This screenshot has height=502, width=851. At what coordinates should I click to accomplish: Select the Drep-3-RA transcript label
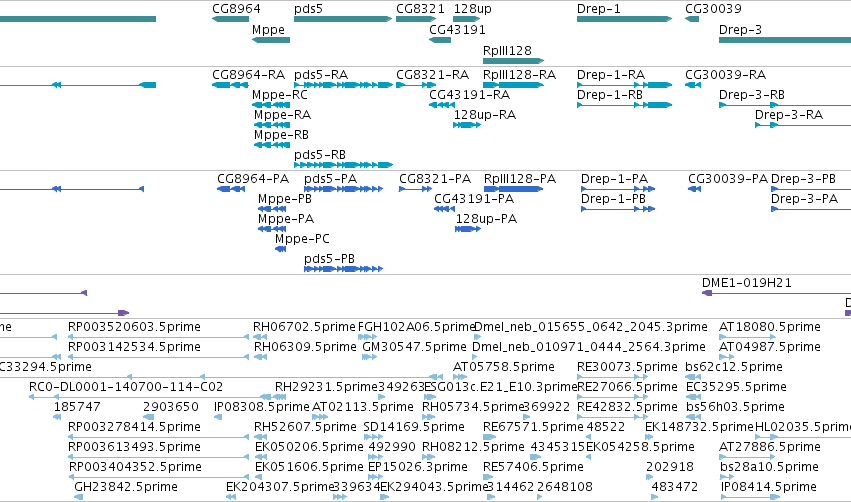[789, 115]
